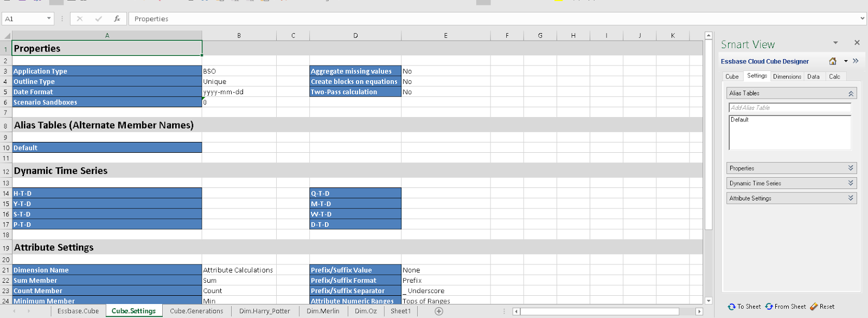Close the Smart View panel

pyautogui.click(x=857, y=42)
